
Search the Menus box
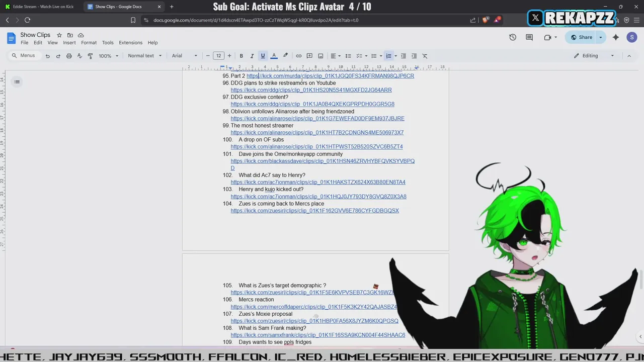click(x=24, y=56)
